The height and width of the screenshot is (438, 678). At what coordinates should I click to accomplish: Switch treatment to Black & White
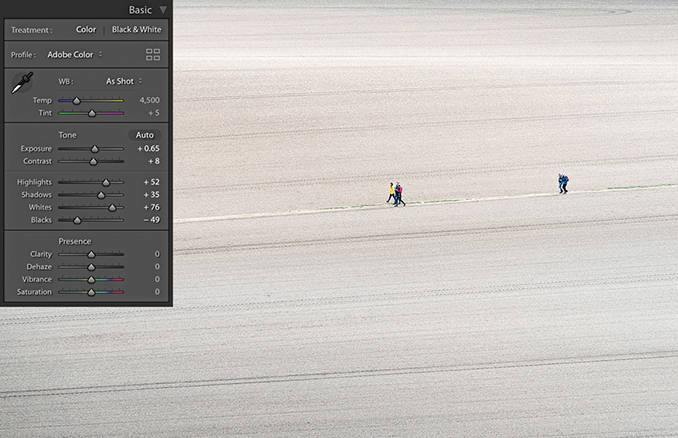point(136,30)
